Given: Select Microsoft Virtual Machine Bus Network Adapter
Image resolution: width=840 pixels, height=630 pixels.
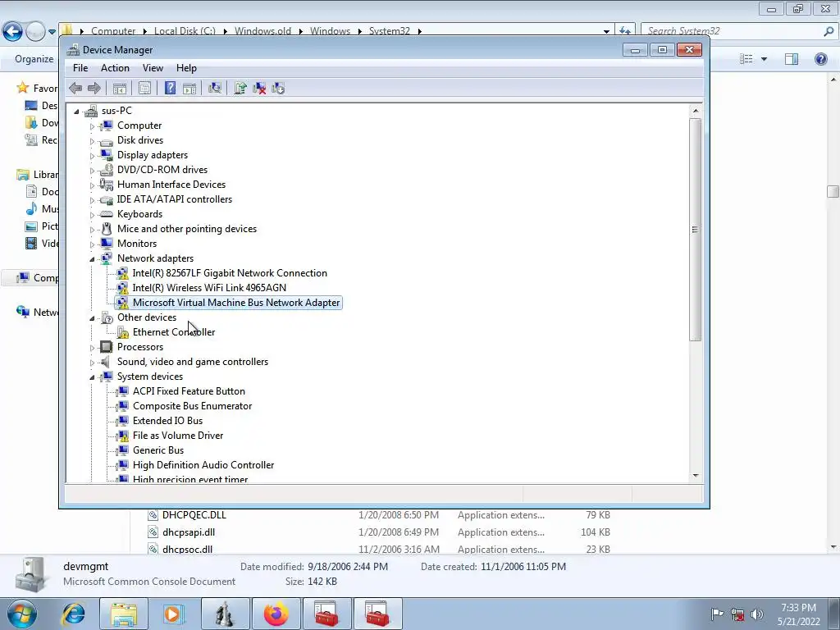Looking at the screenshot, I should click(236, 303).
